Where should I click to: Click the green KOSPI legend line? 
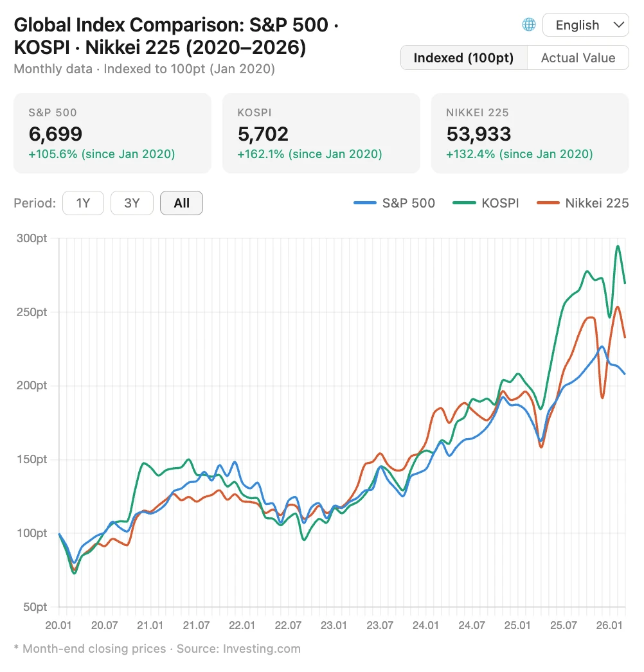(x=463, y=203)
